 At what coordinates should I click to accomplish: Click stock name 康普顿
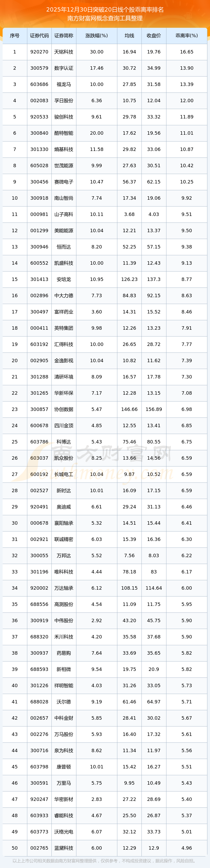pos(64,767)
